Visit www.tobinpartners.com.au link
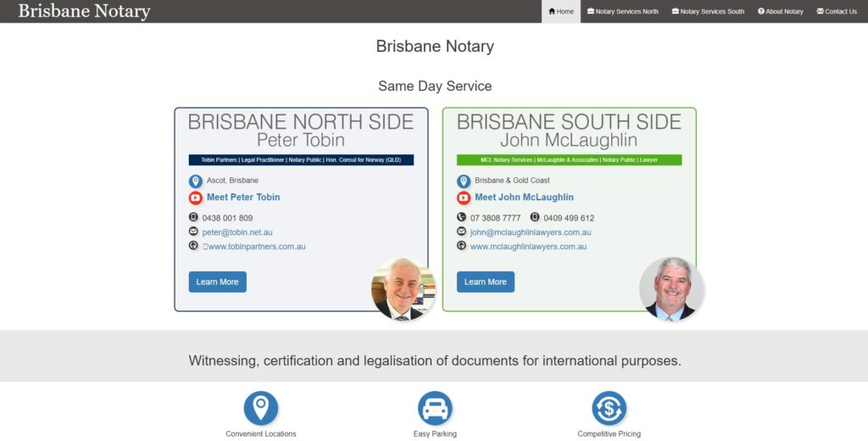868x441 pixels. [x=254, y=247]
